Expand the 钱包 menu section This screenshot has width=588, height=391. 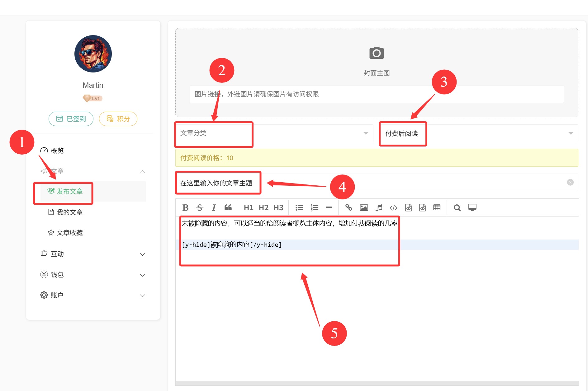[x=93, y=275]
